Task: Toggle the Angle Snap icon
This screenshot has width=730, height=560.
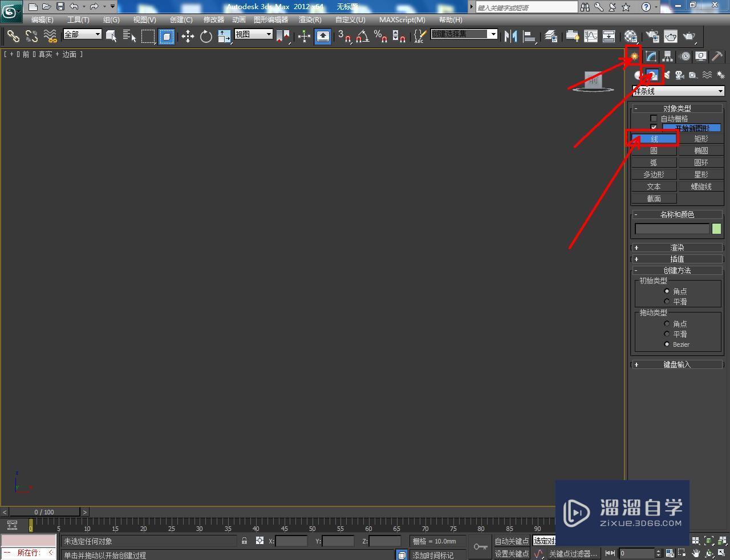Action: (362, 36)
